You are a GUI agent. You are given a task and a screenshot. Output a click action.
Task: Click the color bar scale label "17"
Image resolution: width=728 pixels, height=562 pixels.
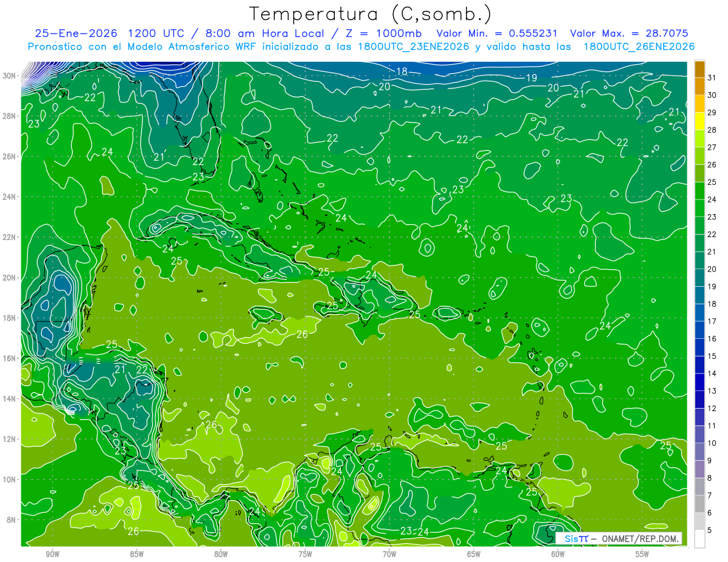coord(713,321)
